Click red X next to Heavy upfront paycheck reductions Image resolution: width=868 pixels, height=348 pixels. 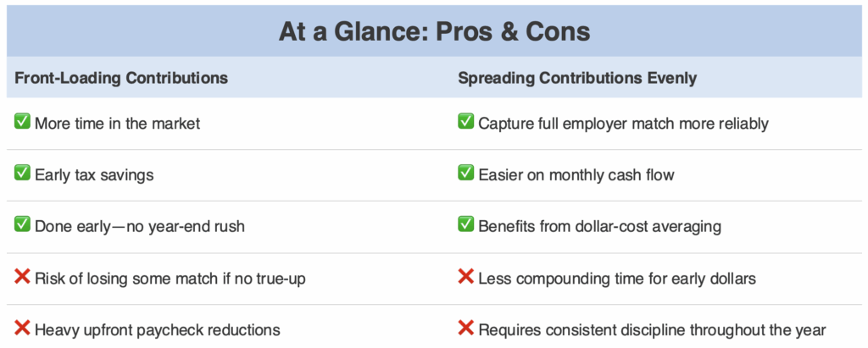point(23,329)
